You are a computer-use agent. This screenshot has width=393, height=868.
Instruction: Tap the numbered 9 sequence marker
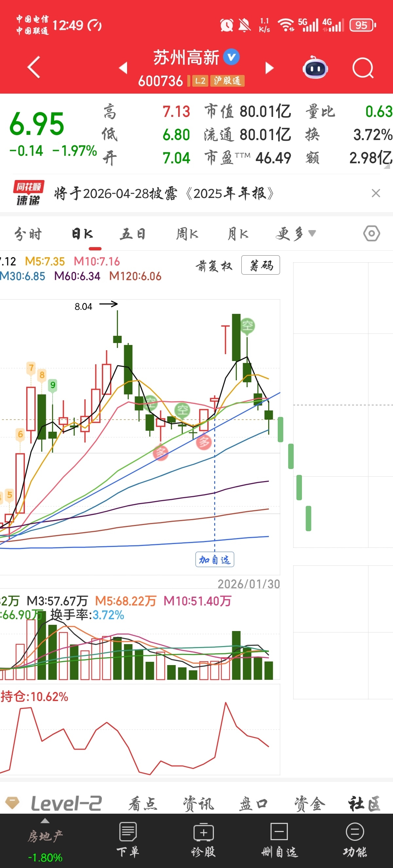53,385
